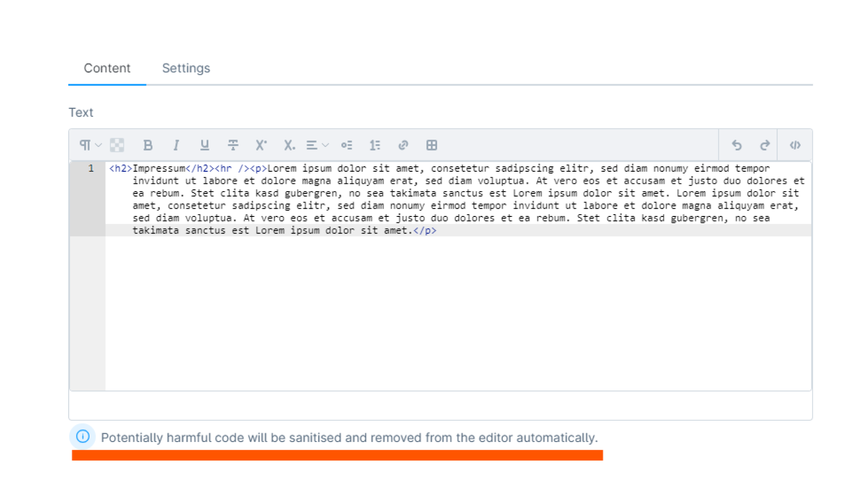The height and width of the screenshot is (488, 868).
Task: Redo the last change
Action: coord(765,145)
